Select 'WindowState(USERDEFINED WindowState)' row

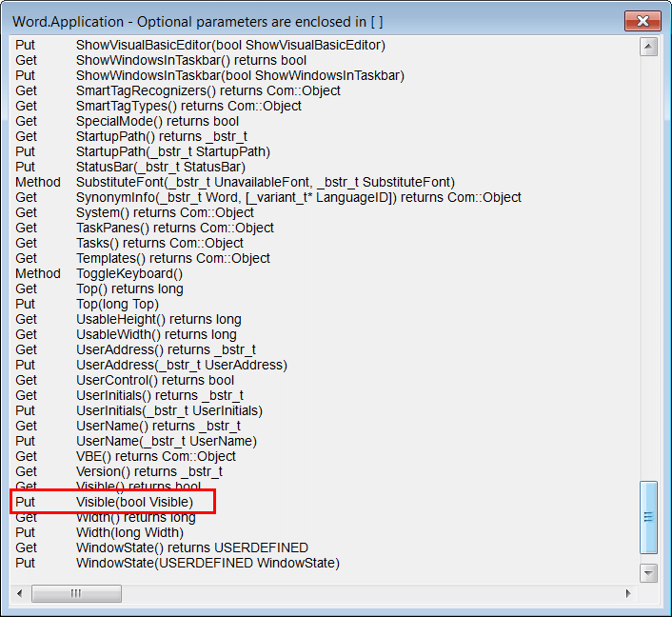177,563
